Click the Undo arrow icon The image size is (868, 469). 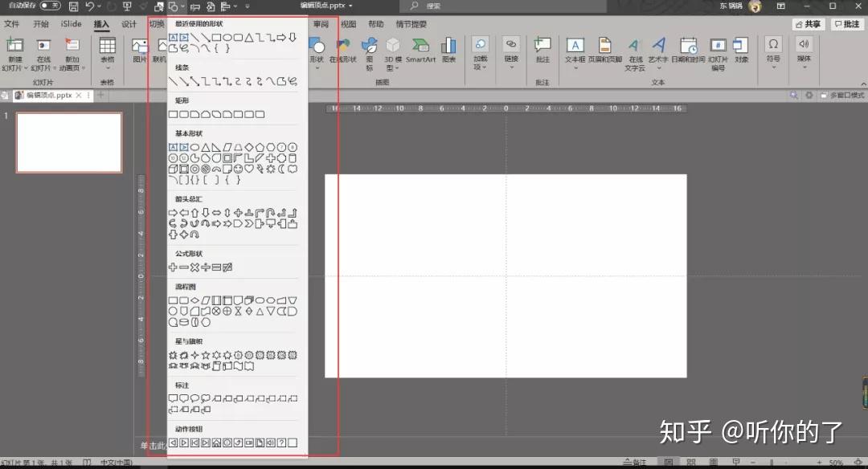coord(90,6)
